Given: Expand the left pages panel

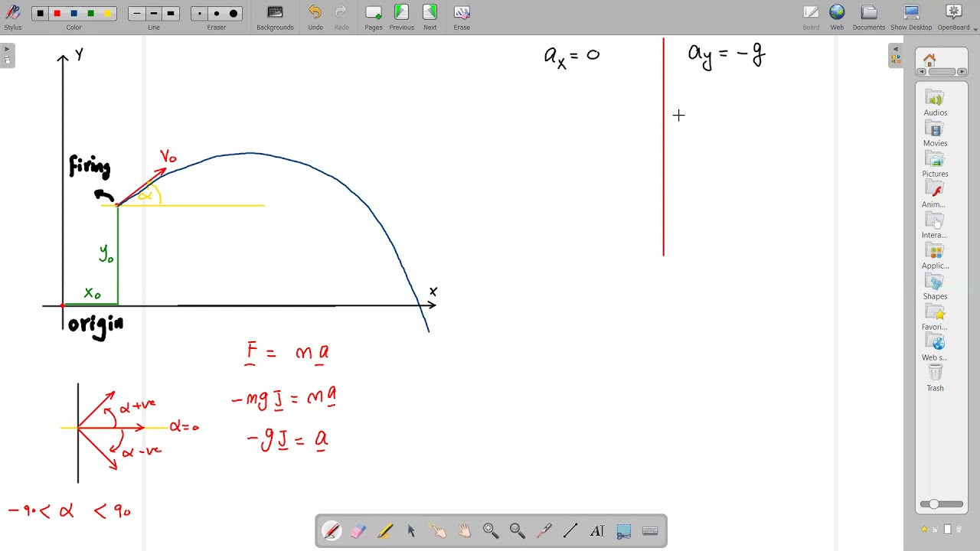Looking at the screenshot, I should click(8, 55).
